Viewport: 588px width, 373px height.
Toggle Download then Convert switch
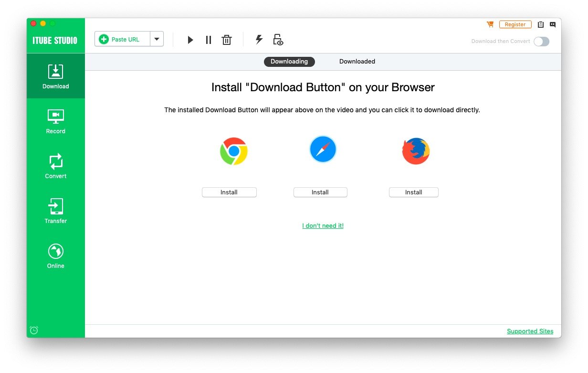(x=541, y=42)
